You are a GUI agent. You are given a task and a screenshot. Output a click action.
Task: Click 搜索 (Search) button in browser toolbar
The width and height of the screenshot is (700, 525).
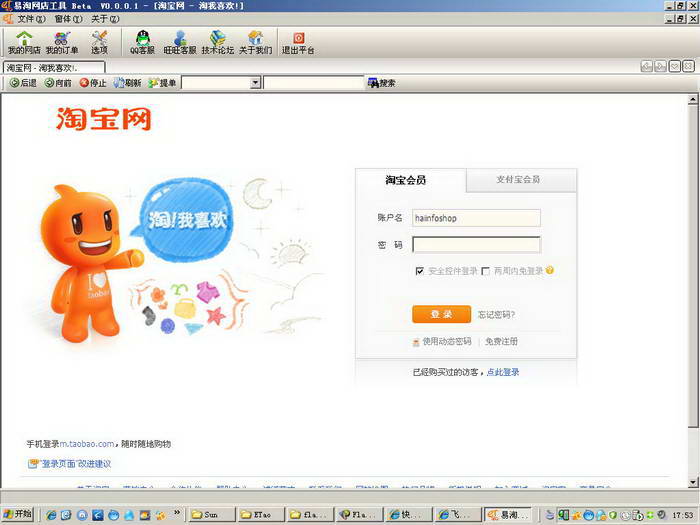coord(381,83)
